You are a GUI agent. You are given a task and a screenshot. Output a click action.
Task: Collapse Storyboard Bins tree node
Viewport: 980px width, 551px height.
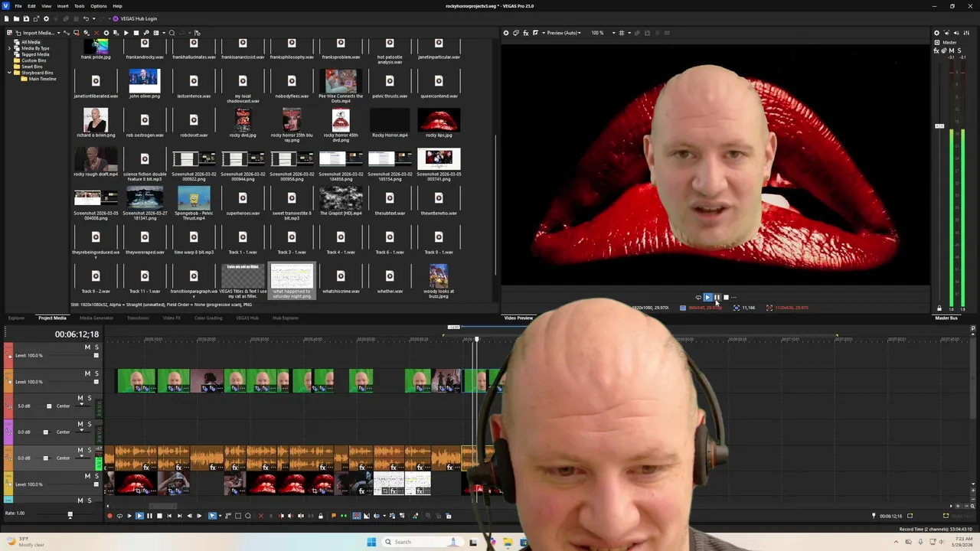[x=9, y=73]
